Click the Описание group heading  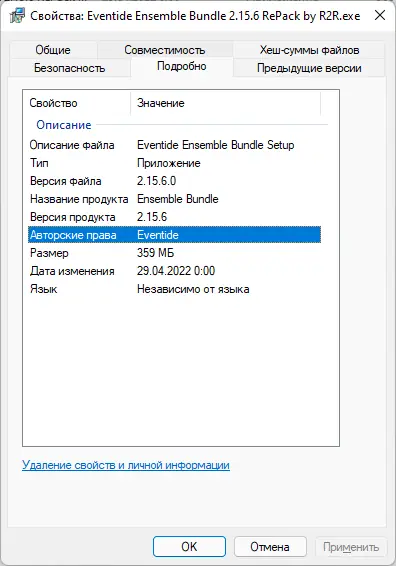[x=64, y=125]
